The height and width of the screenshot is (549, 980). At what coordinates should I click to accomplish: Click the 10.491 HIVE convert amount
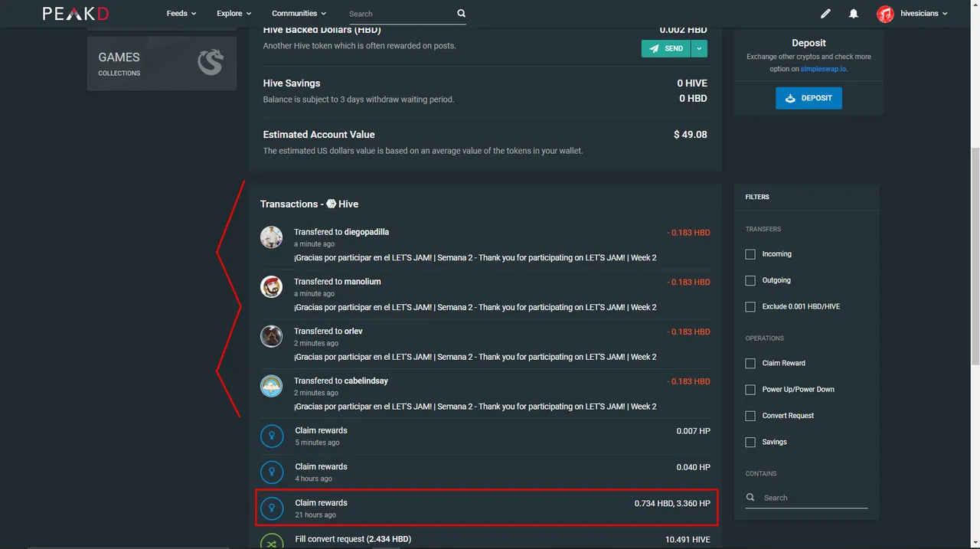pyautogui.click(x=688, y=540)
